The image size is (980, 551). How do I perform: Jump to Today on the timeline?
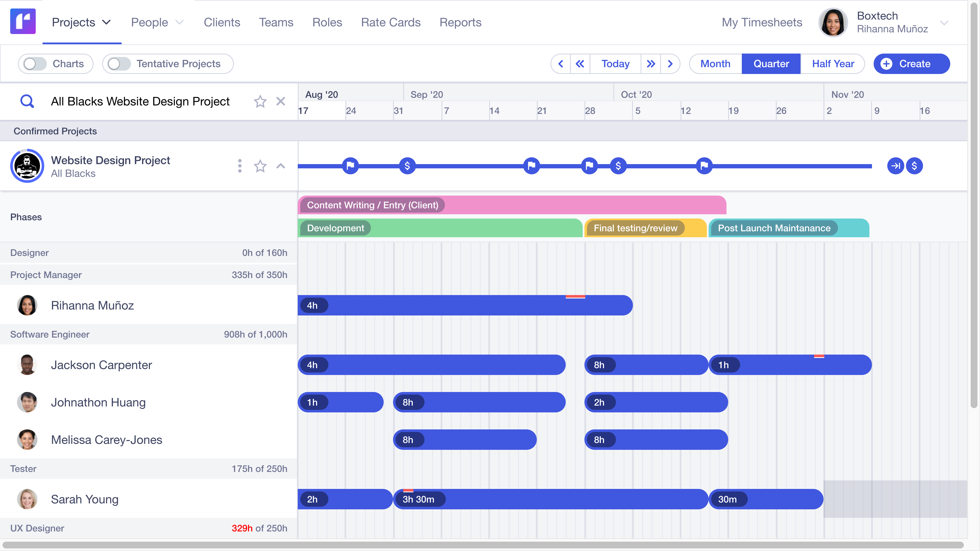point(615,64)
